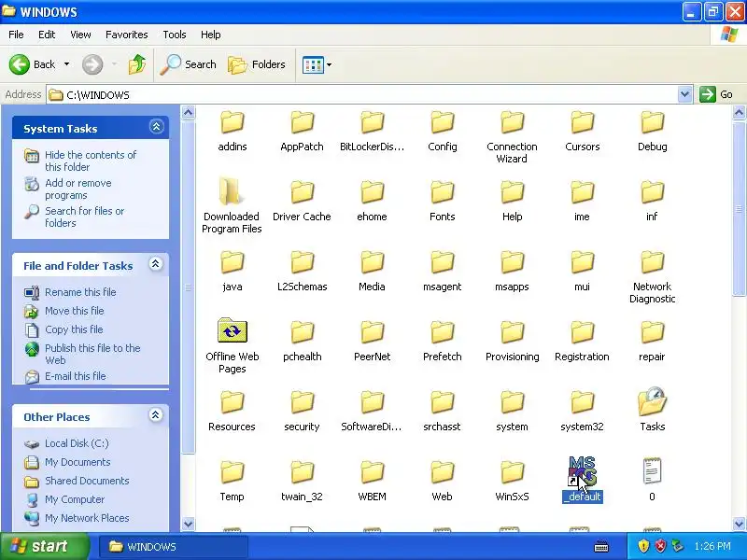This screenshot has width=747, height=560.
Task: Open the Search toolbar button
Action: click(189, 64)
